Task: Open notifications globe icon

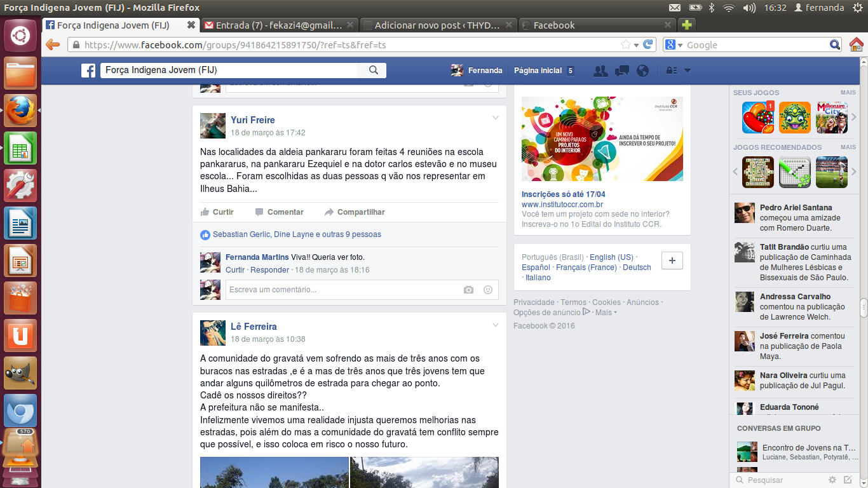Action: pyautogui.click(x=643, y=71)
